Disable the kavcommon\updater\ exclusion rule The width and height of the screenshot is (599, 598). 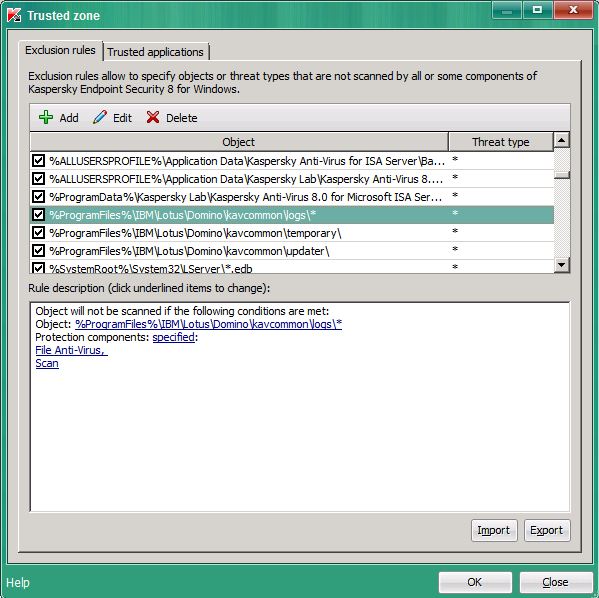coord(38,250)
